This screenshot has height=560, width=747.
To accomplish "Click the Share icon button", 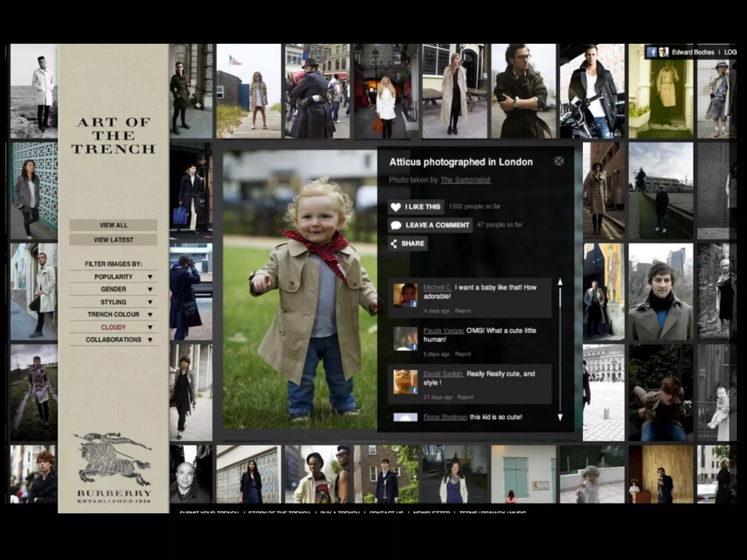I will click(394, 244).
